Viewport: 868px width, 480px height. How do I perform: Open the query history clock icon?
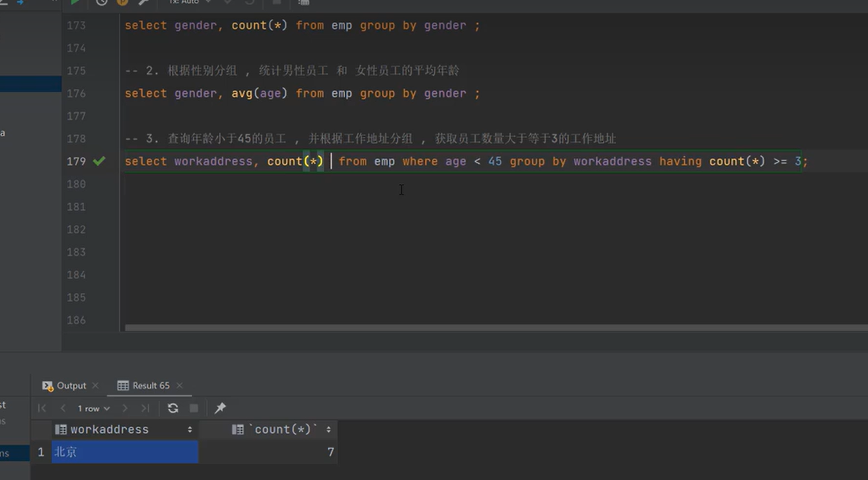point(102,3)
